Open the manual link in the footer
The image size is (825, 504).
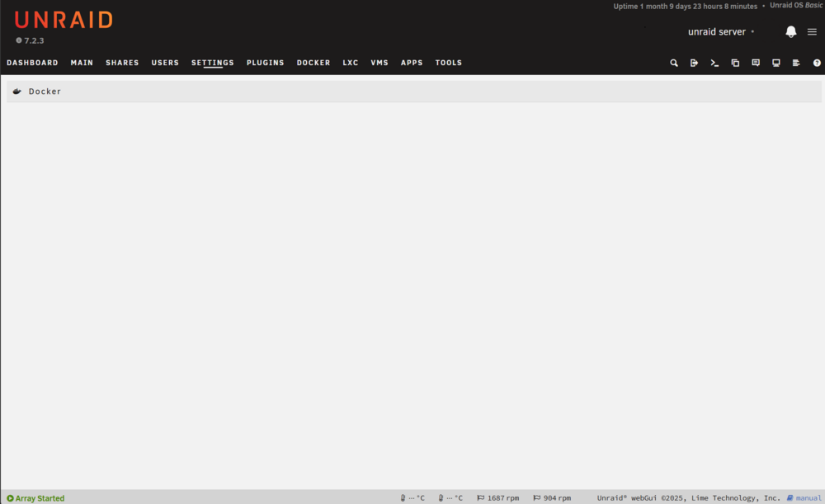804,497
